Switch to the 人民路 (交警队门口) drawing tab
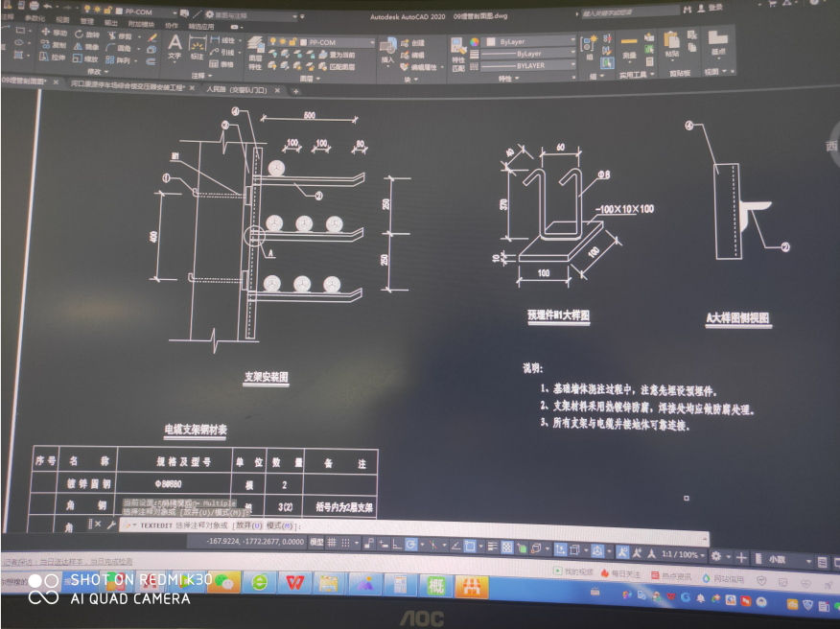This screenshot has width=840, height=629. click(237, 90)
